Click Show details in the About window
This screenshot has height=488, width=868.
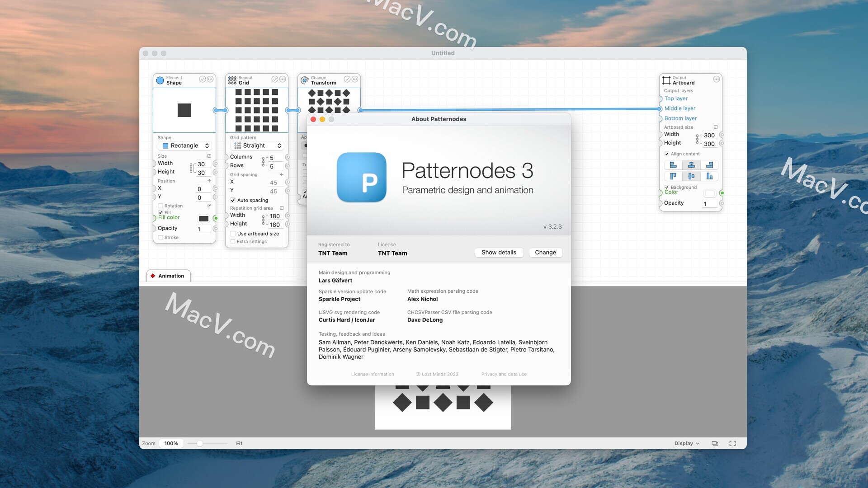click(x=499, y=252)
